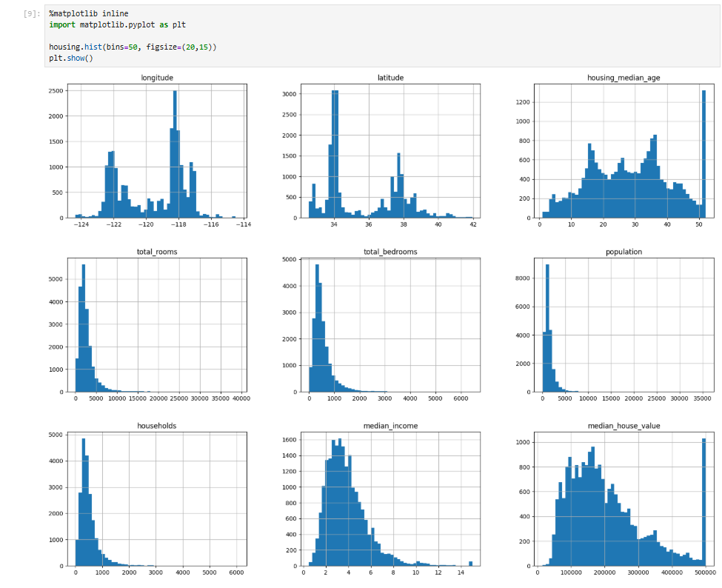The width and height of the screenshot is (722, 588).
Task: Click the tallest bar in the latitude histogram
Action: click(x=335, y=154)
